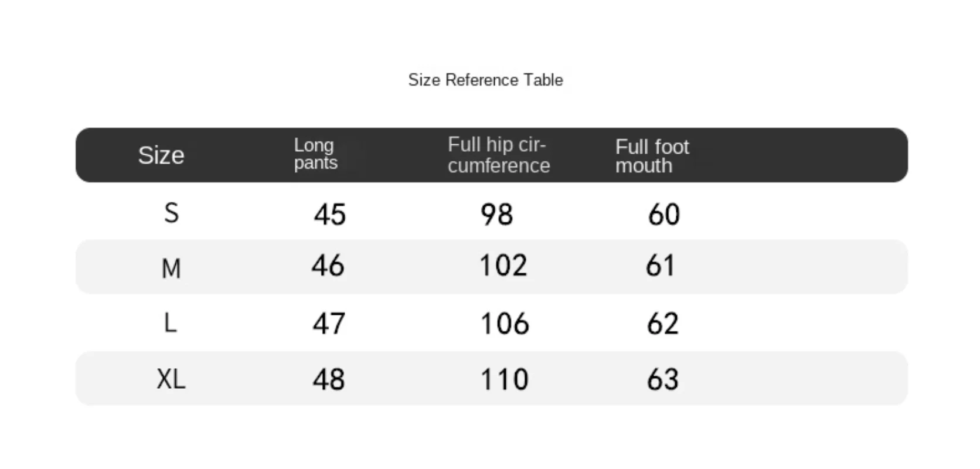Click the L size row label
The width and height of the screenshot is (980, 469).
[x=170, y=323]
